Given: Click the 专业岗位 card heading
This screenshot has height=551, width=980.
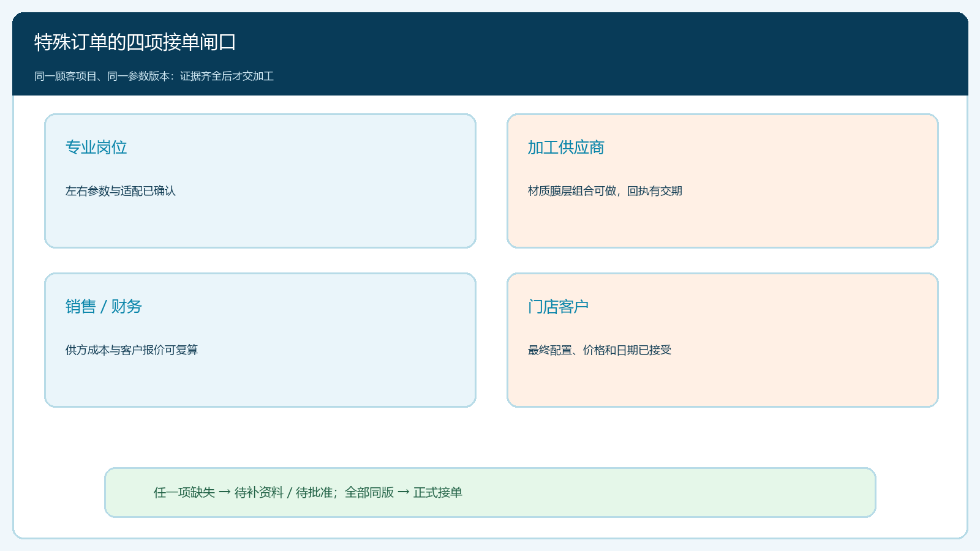Looking at the screenshot, I should 96,148.
